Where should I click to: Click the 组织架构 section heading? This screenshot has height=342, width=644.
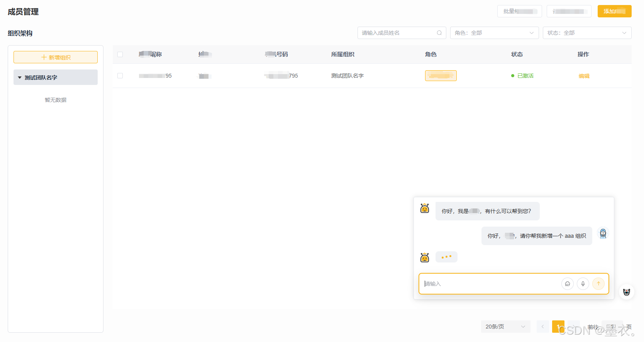tap(20, 33)
